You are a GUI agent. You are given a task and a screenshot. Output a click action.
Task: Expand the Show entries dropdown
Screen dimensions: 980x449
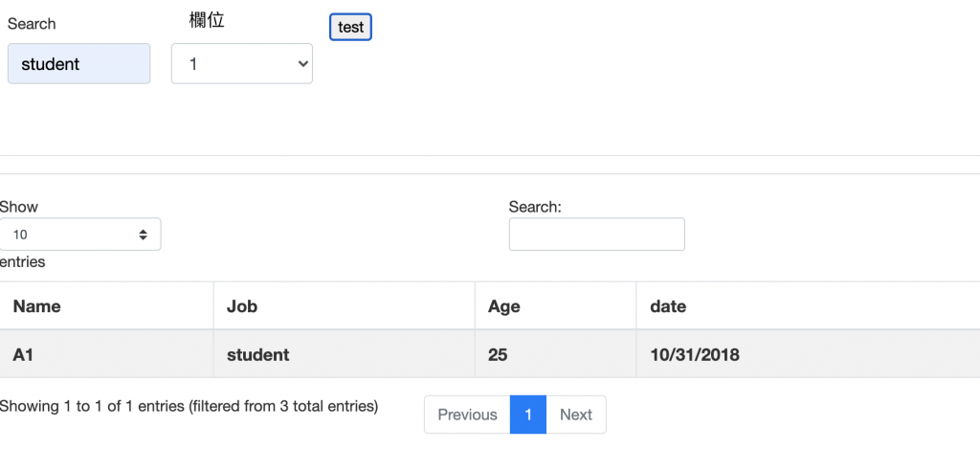[x=80, y=235]
